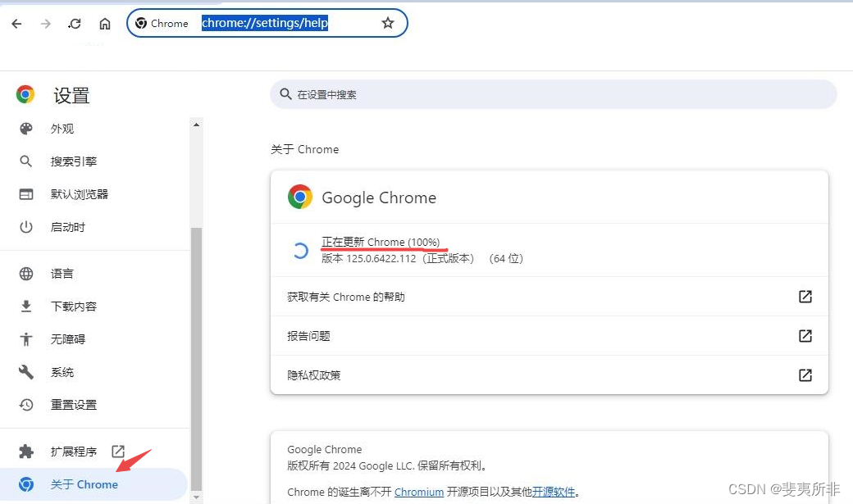853x504 pixels.
Task: Reload the page with the refresh icon
Action: (75, 24)
